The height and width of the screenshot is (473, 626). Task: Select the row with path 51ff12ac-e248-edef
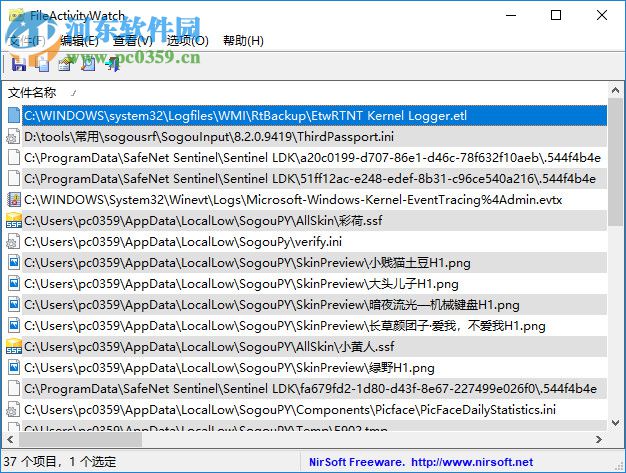(314, 178)
